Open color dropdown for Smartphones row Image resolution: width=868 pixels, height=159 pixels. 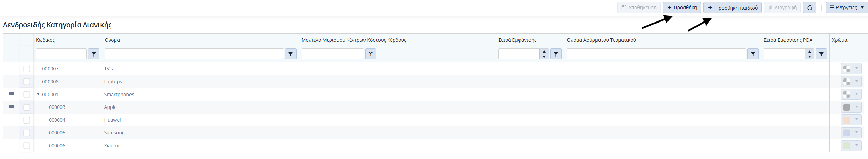(x=851, y=94)
